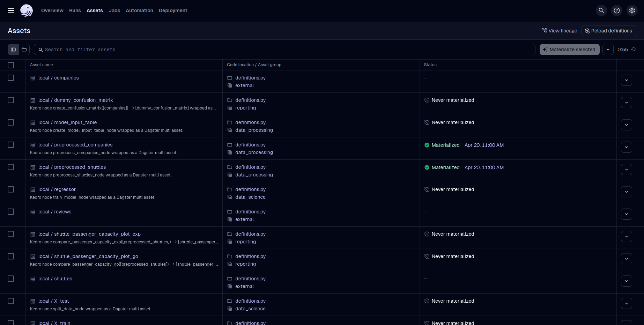
Task: Click the table icon beside local / reviews
Action: (x=33, y=212)
